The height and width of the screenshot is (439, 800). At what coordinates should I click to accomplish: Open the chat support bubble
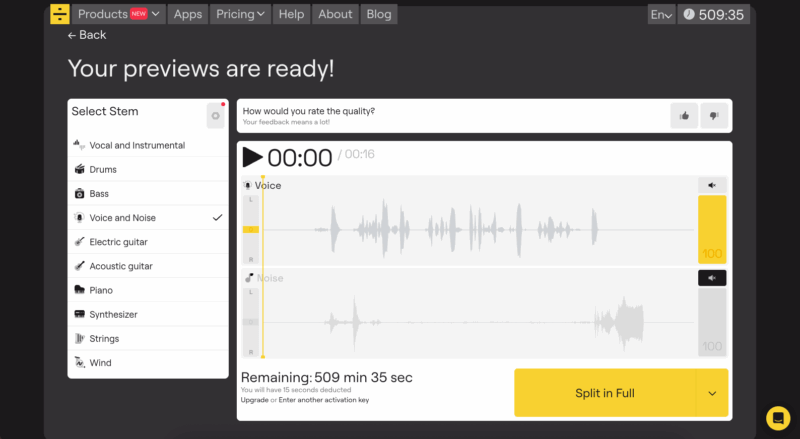778,418
